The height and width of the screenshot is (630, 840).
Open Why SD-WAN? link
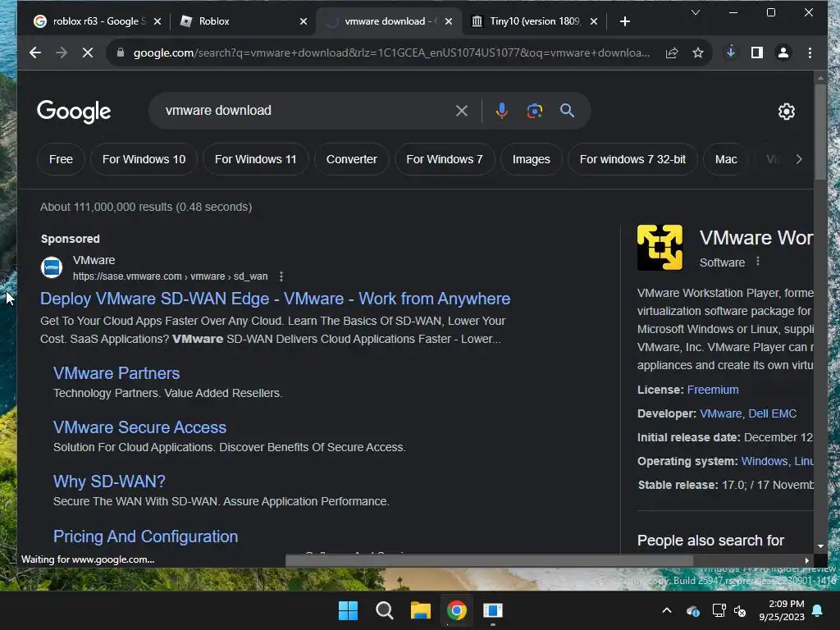pos(109,482)
